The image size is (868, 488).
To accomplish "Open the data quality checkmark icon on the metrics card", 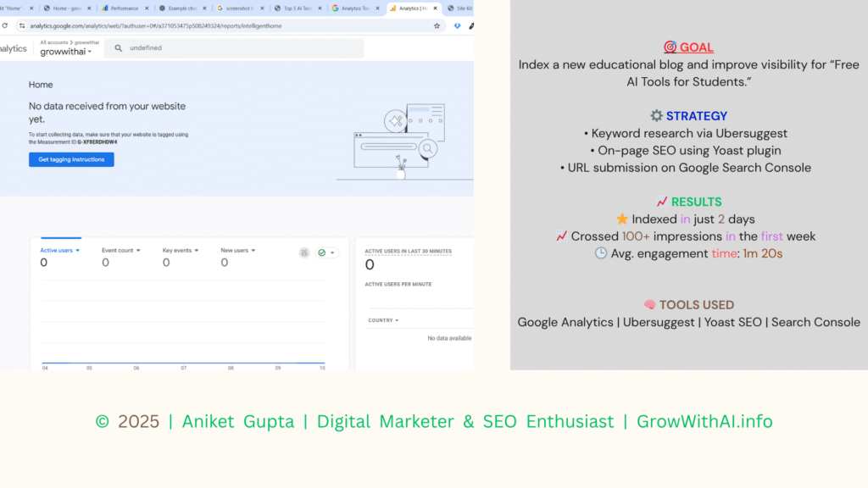I will tap(322, 252).
